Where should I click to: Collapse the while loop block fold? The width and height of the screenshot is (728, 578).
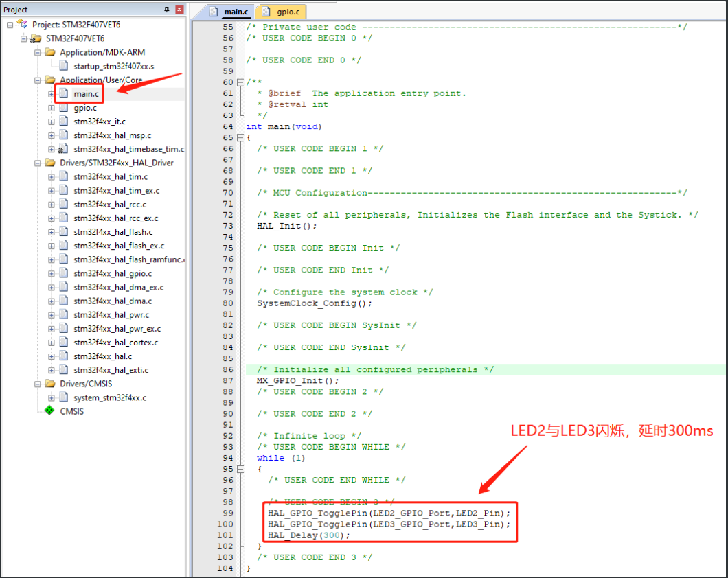tap(240, 468)
